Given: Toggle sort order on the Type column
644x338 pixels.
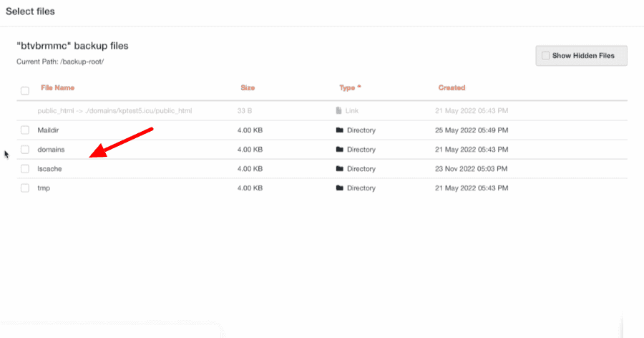Looking at the screenshot, I should pos(350,88).
